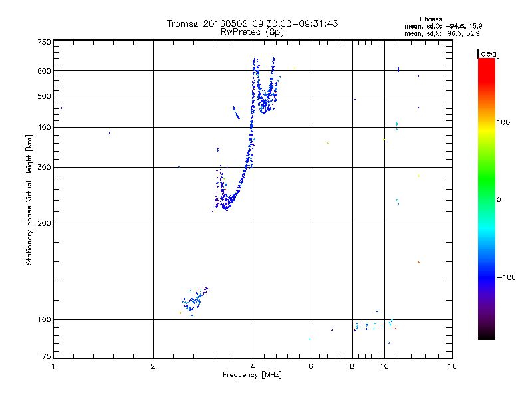Click y-axis tick label '200'
532x399 pixels.
(44, 223)
